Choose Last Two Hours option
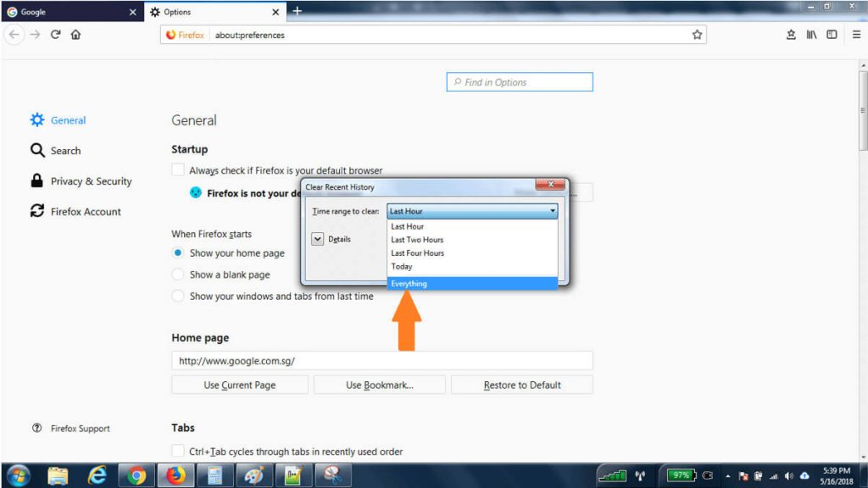The image size is (868, 488). pos(472,240)
